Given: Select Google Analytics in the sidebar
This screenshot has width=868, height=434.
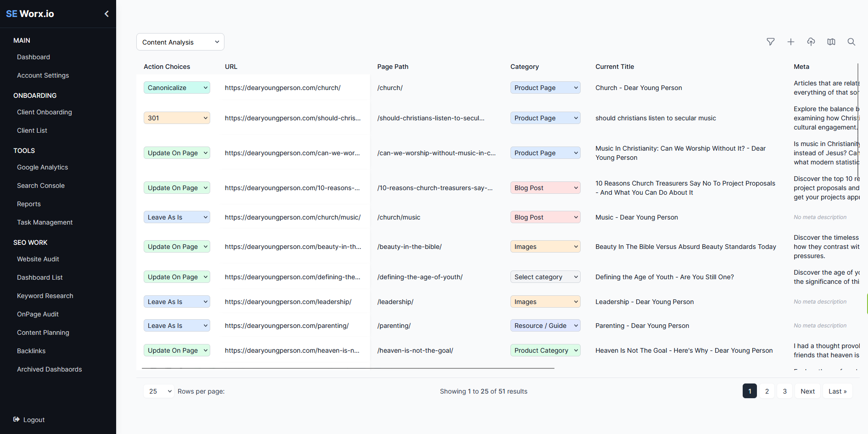Looking at the screenshot, I should coord(42,167).
